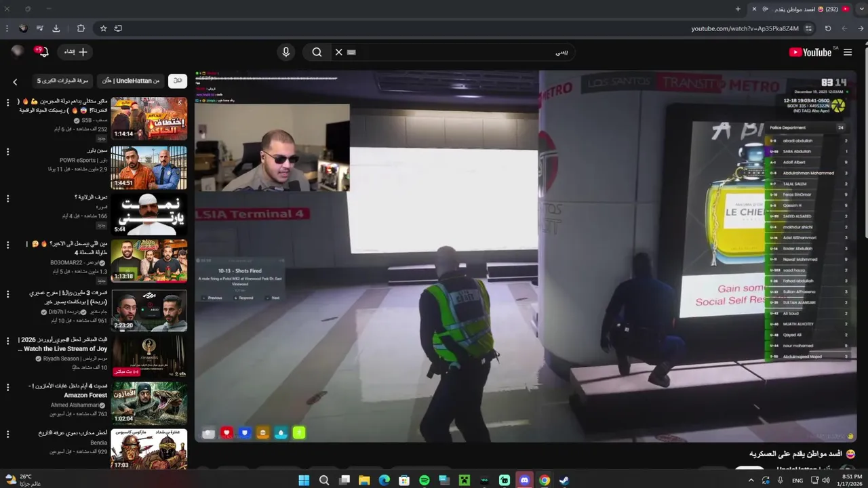Clear the YouTube search box text

point(339,52)
